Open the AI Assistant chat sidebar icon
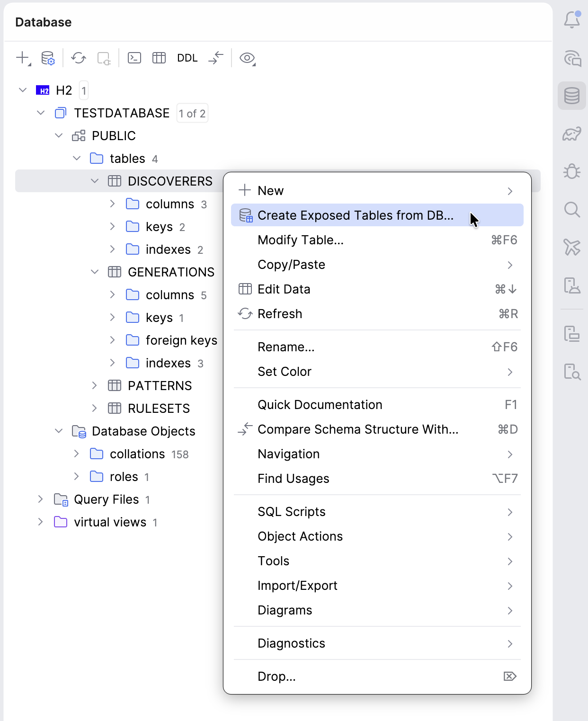 pos(572,58)
